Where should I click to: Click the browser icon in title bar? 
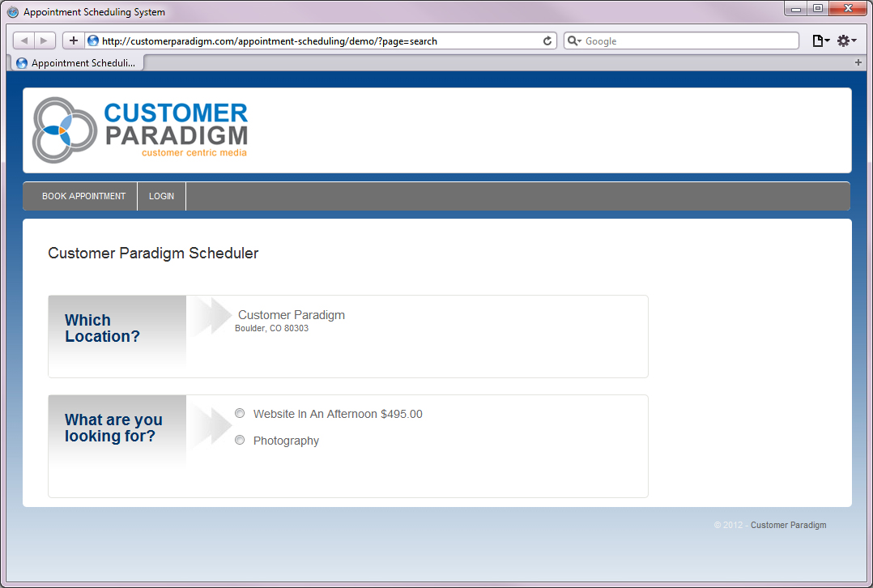[12, 11]
